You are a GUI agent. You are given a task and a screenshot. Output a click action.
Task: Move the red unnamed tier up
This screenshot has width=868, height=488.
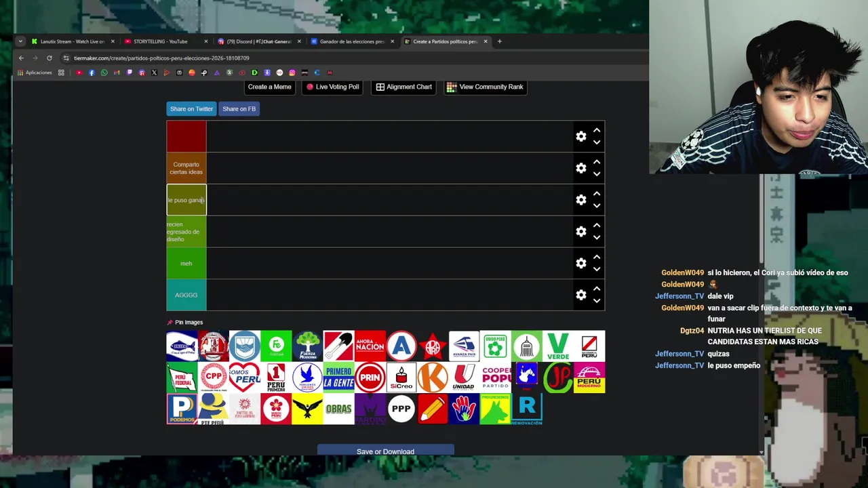pyautogui.click(x=597, y=130)
